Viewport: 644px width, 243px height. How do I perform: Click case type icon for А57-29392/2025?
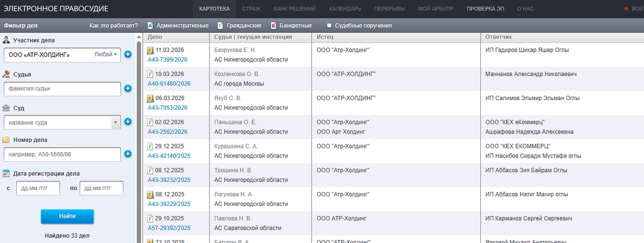tap(151, 219)
